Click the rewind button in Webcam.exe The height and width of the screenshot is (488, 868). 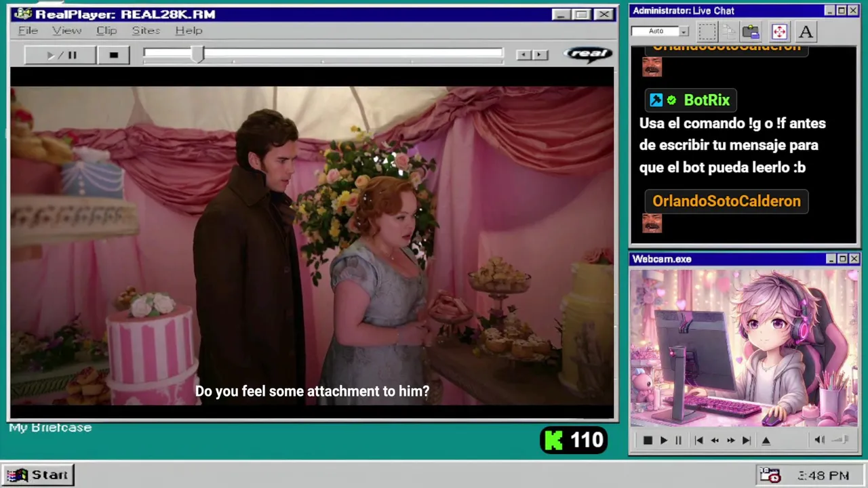click(x=715, y=441)
